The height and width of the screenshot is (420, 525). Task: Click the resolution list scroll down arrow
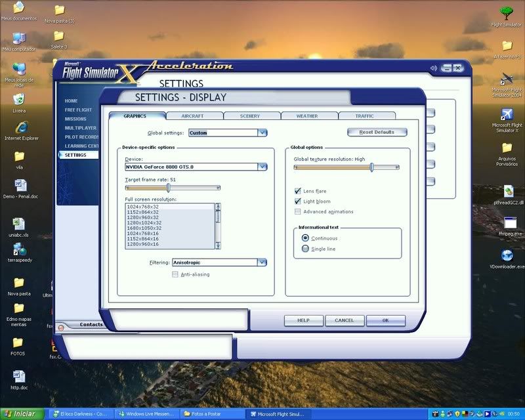(x=218, y=246)
